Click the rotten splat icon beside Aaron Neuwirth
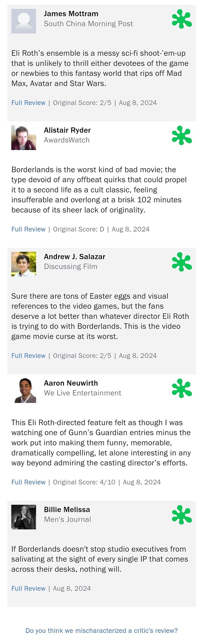 182,388
